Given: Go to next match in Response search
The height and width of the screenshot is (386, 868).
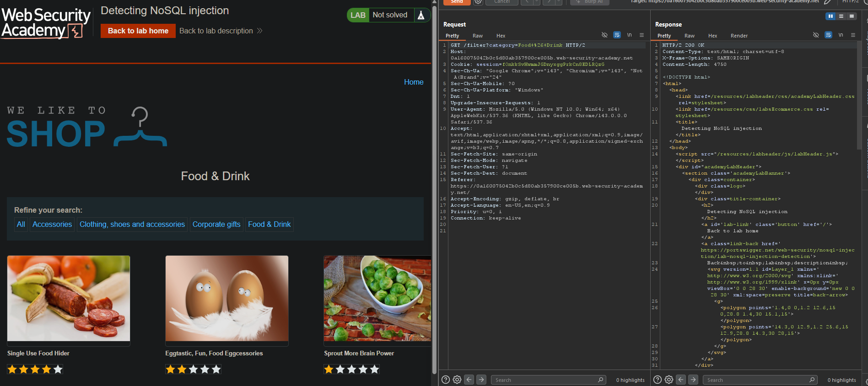Looking at the screenshot, I should (x=693, y=380).
